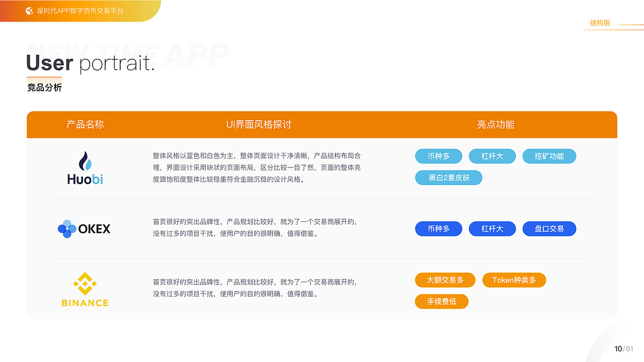
Task: Click the 大额交易多 tag
Action: click(445, 280)
